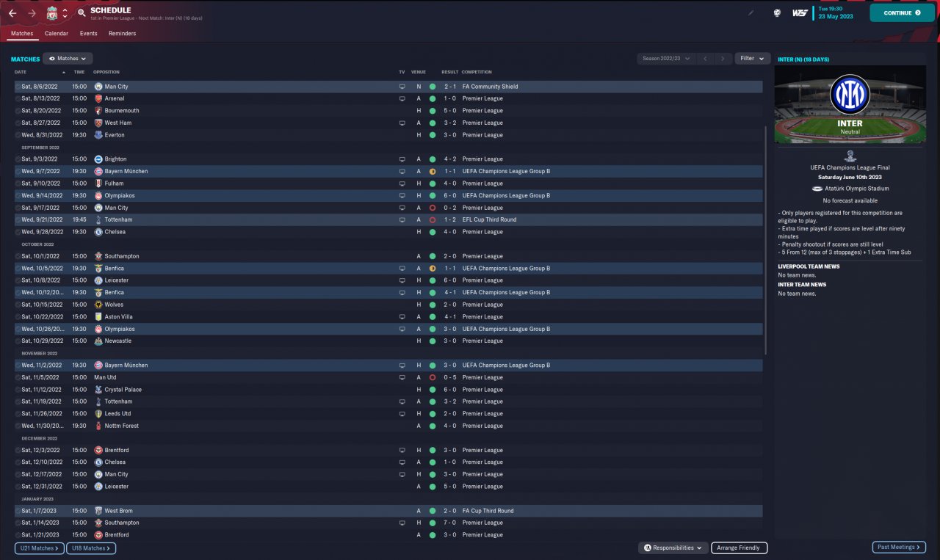Click the Arsenal badge in fixtures list
The image size is (940, 560).
tap(98, 98)
